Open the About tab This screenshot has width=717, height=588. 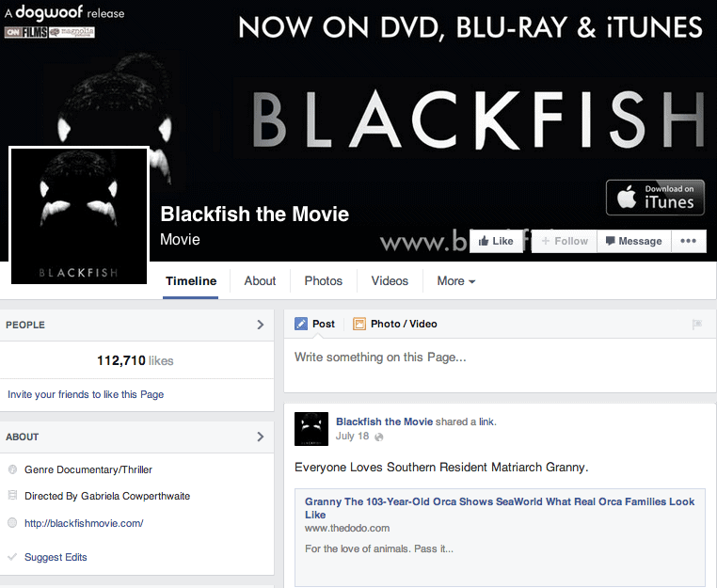coord(260,280)
